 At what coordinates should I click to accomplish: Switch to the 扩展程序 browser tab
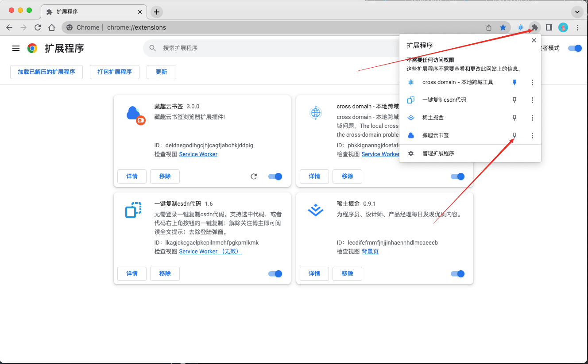93,12
